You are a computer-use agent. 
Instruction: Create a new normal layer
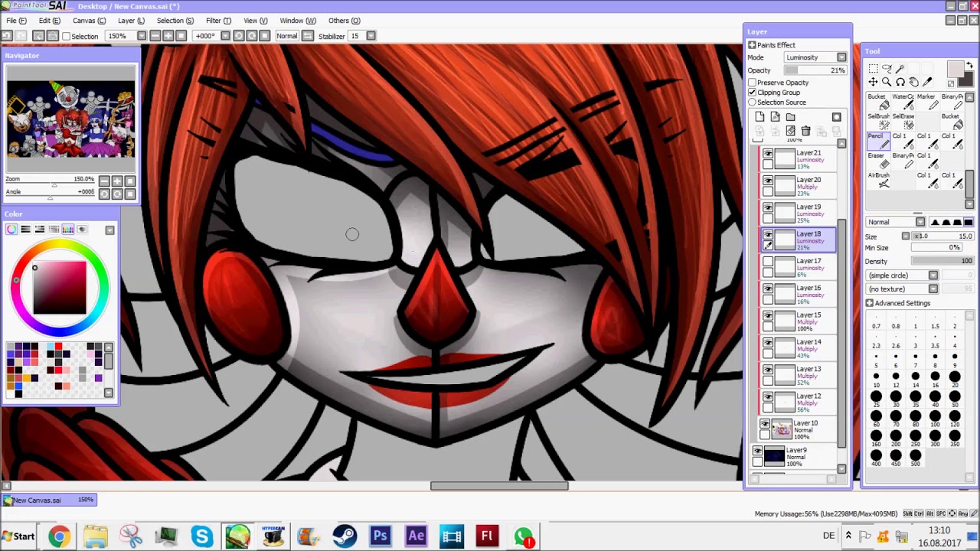click(759, 117)
